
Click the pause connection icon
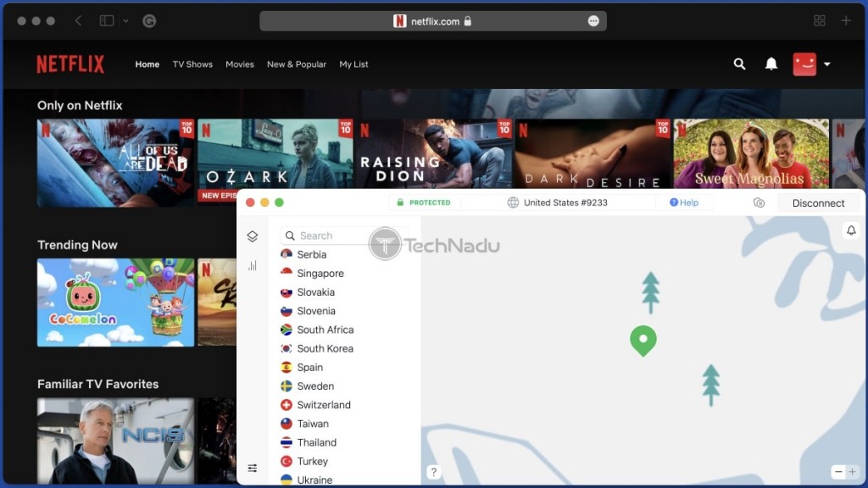click(x=759, y=203)
